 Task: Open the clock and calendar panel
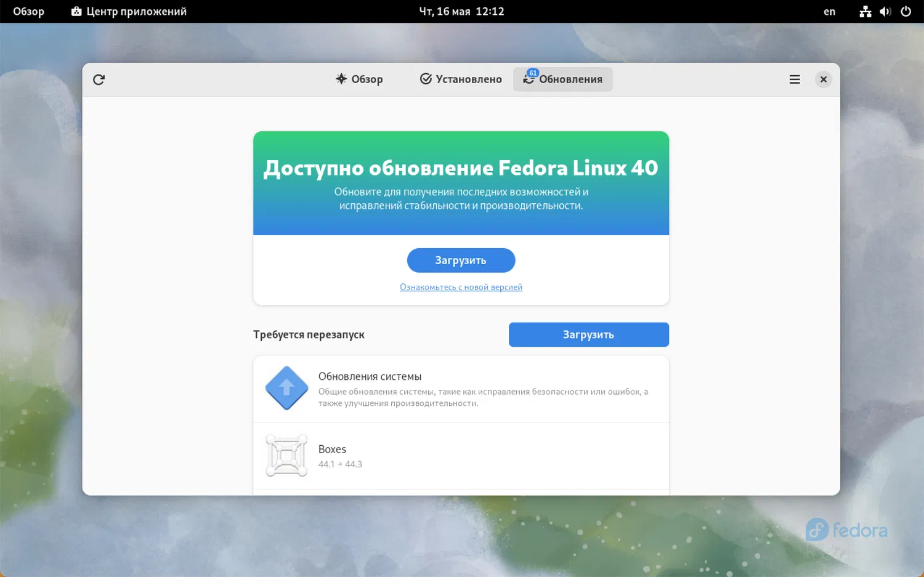tap(461, 12)
